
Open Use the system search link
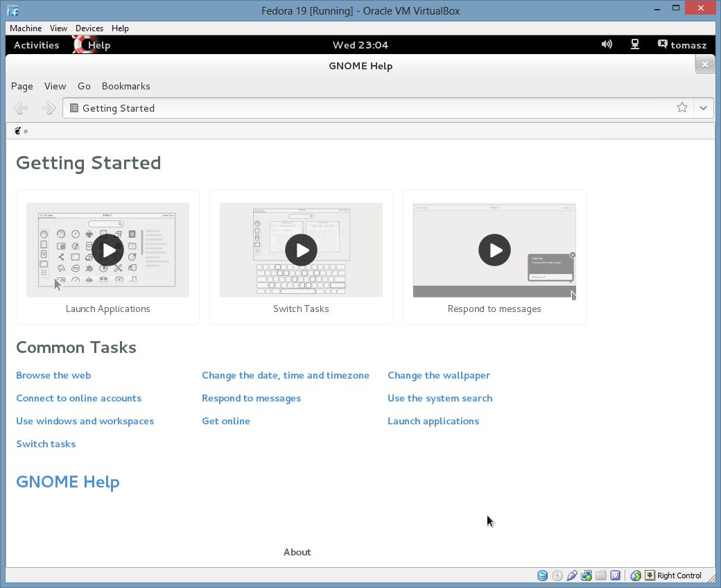[440, 398]
